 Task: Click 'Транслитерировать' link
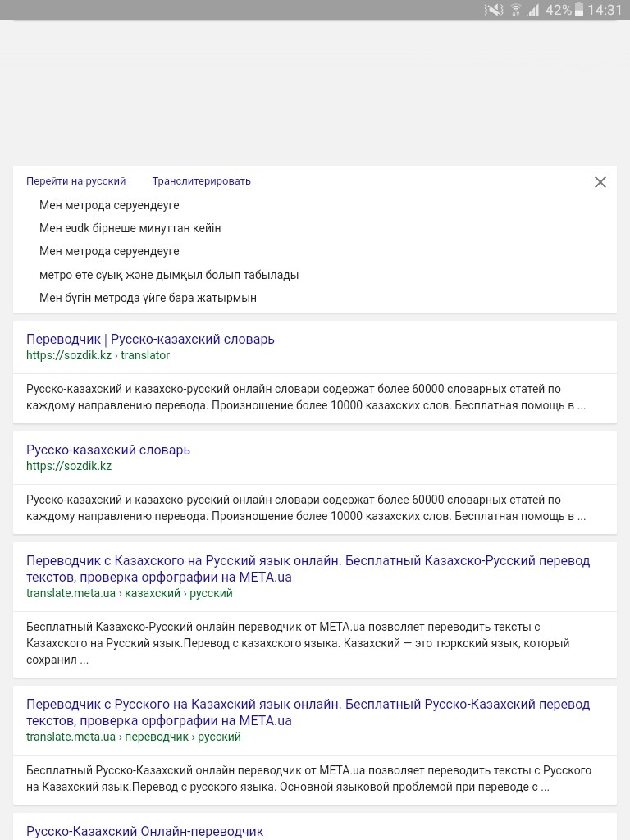pos(202,181)
